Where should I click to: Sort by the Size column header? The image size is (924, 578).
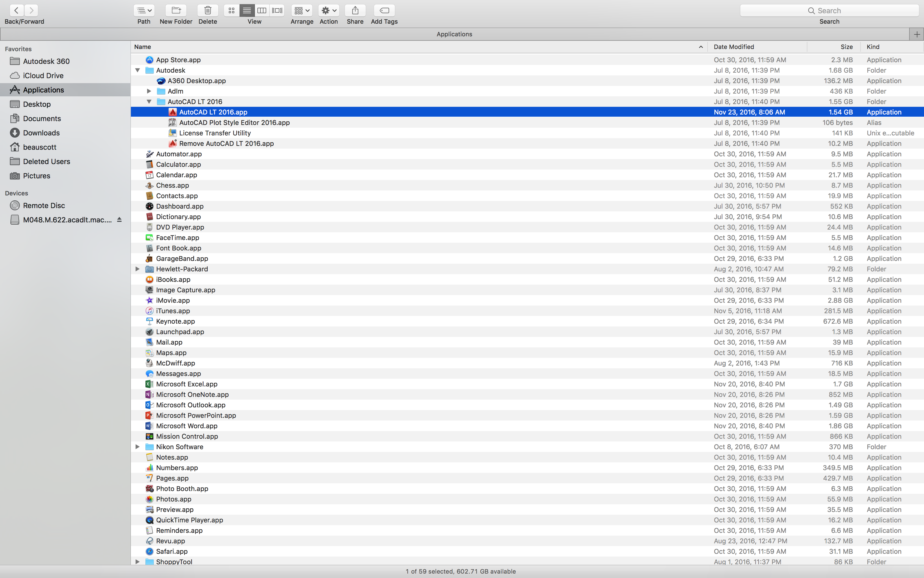[x=834, y=47]
